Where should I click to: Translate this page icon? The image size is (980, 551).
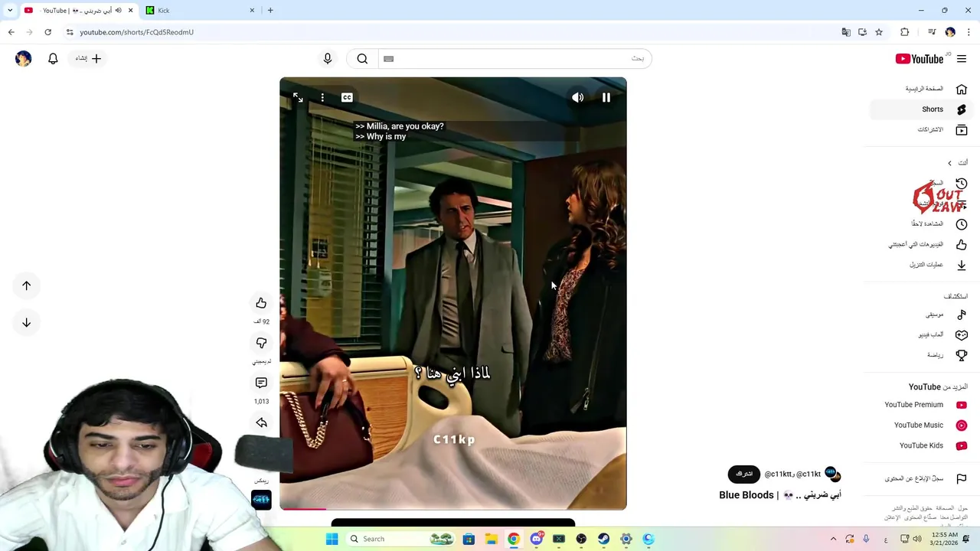pos(846,32)
